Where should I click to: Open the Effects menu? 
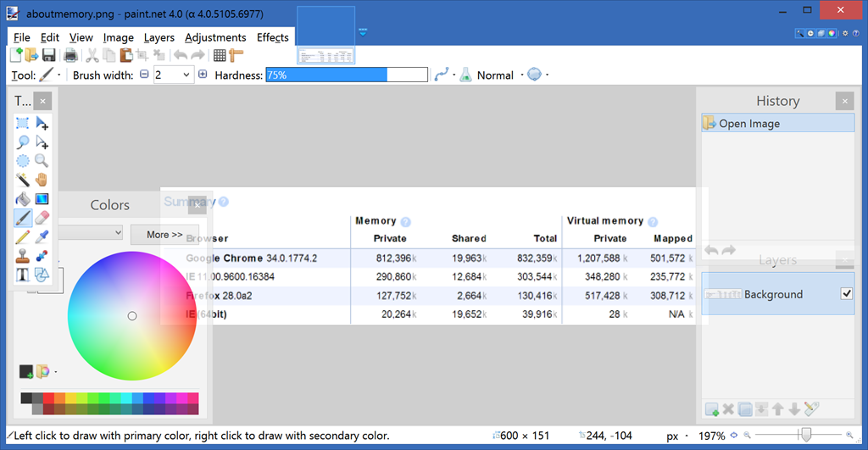(272, 37)
